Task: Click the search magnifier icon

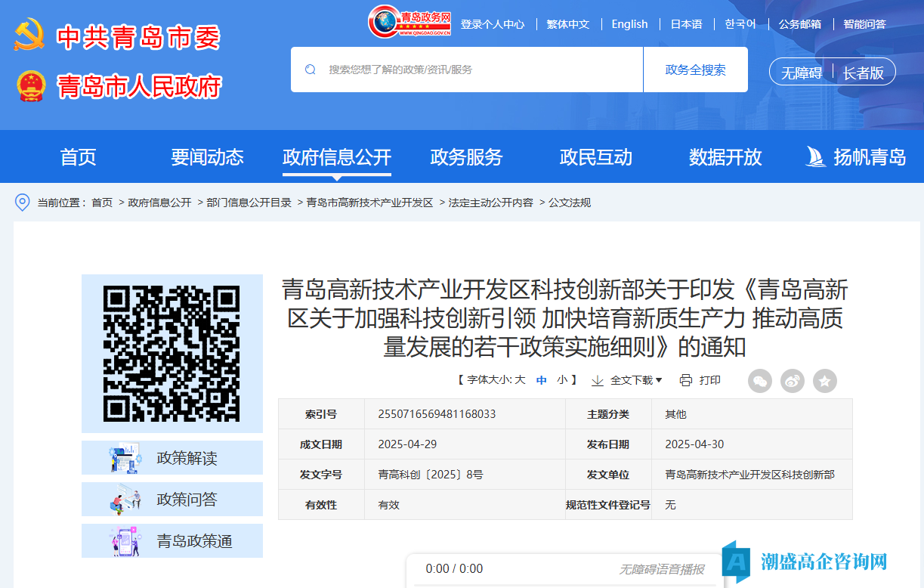Action: pyautogui.click(x=311, y=70)
